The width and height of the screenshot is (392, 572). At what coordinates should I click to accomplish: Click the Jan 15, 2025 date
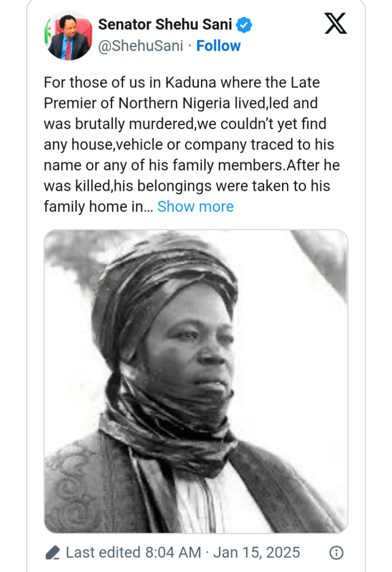pyautogui.click(x=257, y=553)
